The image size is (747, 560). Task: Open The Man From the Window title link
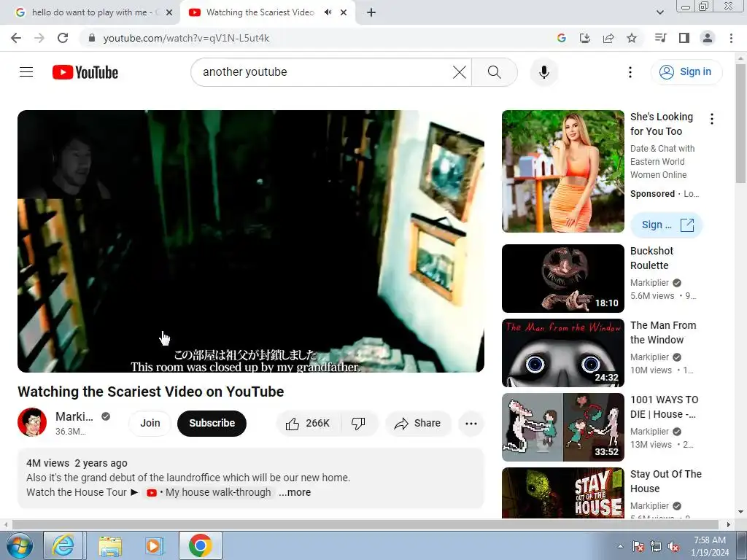click(662, 332)
